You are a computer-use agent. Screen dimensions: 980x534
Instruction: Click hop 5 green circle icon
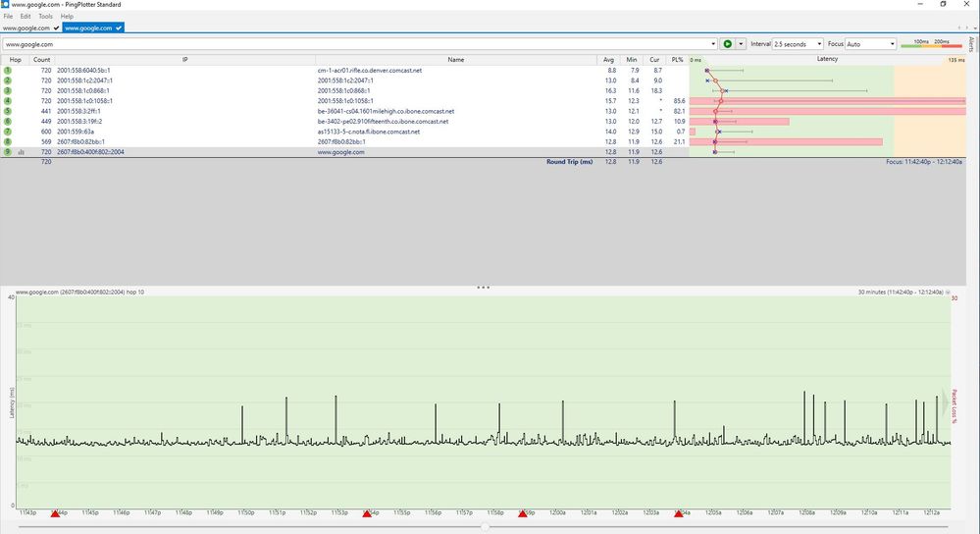pos(8,111)
